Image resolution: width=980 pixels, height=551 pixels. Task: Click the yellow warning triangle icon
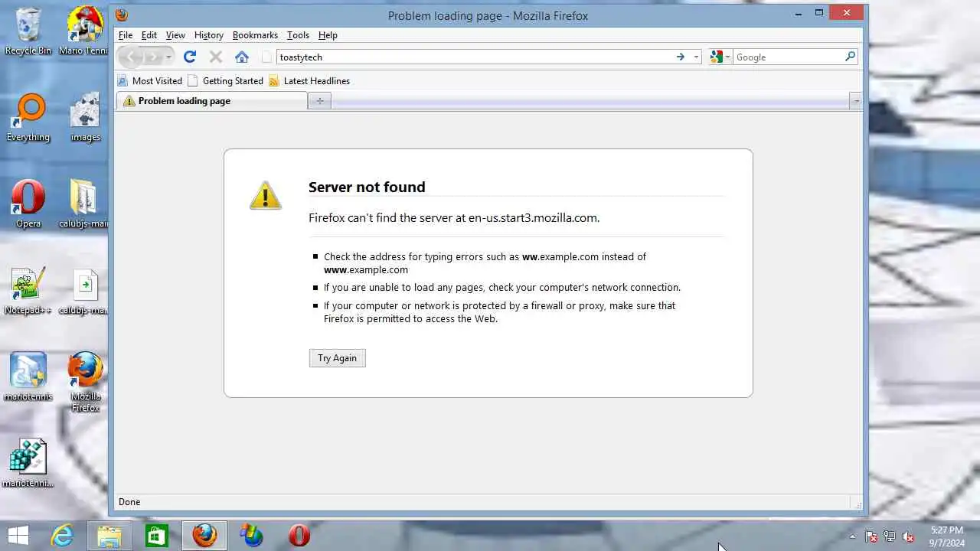[266, 195]
